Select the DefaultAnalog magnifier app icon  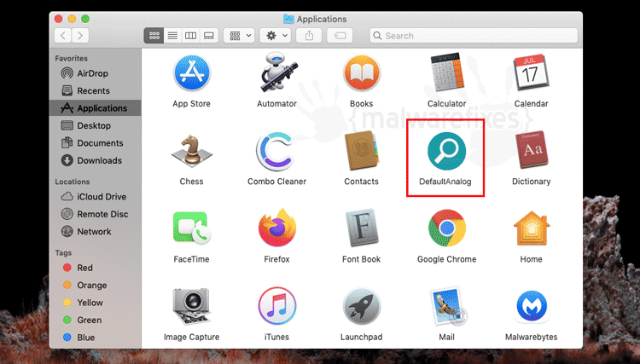(446, 151)
